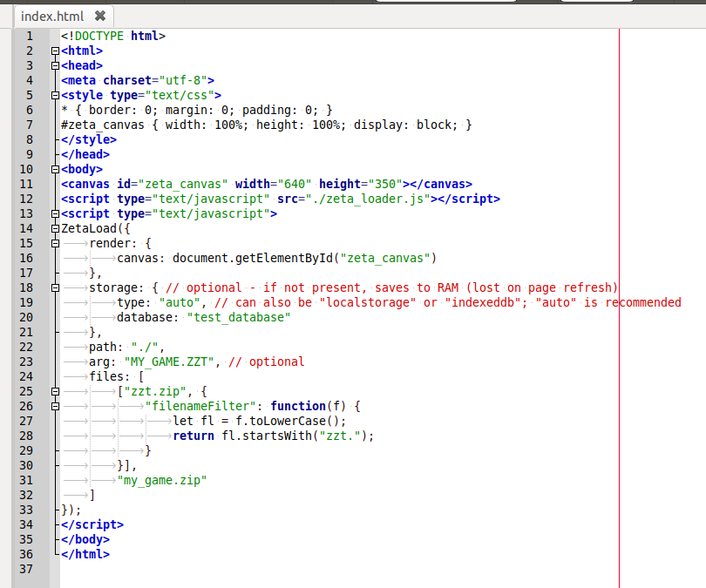Collapse the render fold on line 15
The image size is (706, 588).
pyautogui.click(x=55, y=243)
